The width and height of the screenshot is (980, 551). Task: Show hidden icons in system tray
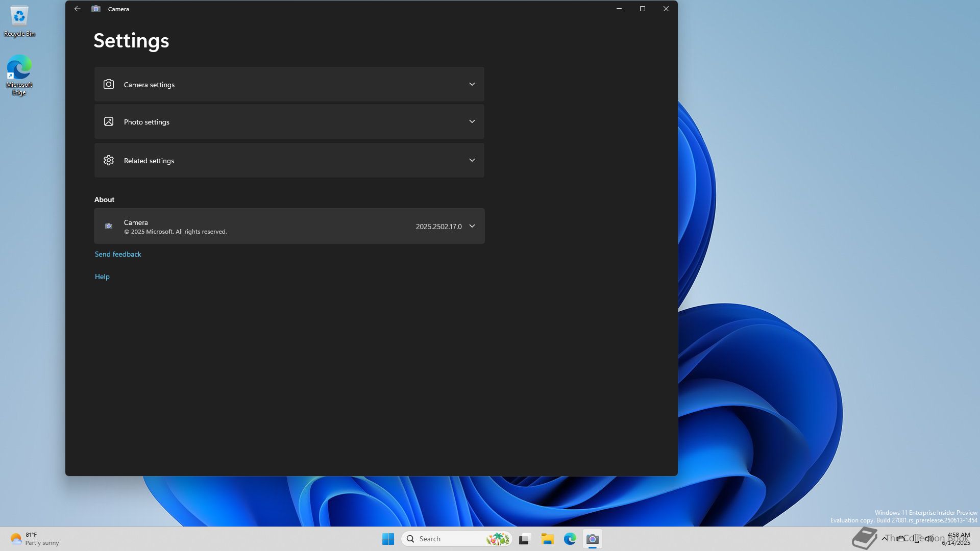pos(885,538)
